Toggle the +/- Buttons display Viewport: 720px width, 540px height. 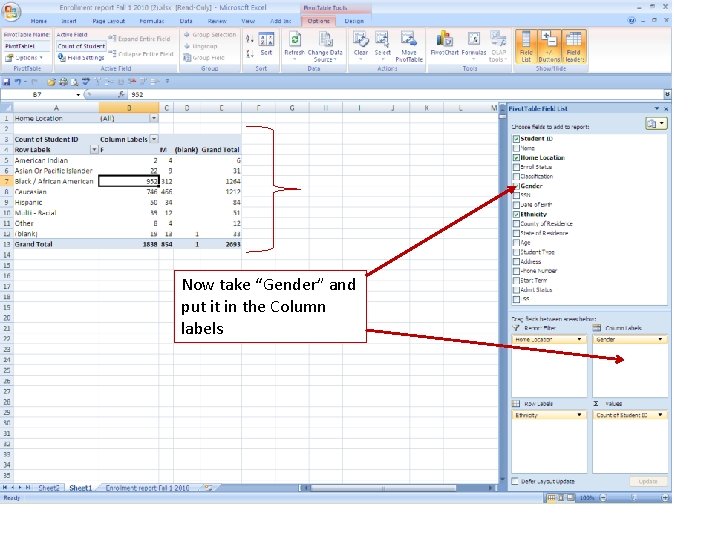(x=549, y=46)
